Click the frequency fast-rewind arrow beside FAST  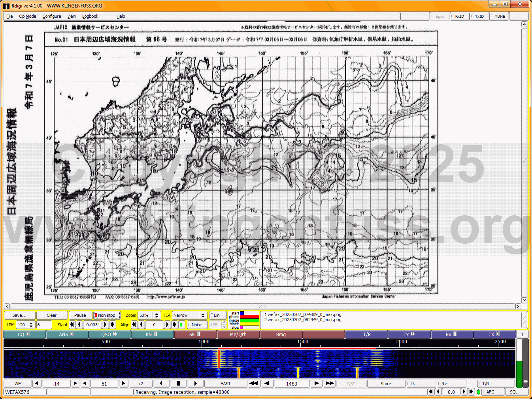point(254,384)
